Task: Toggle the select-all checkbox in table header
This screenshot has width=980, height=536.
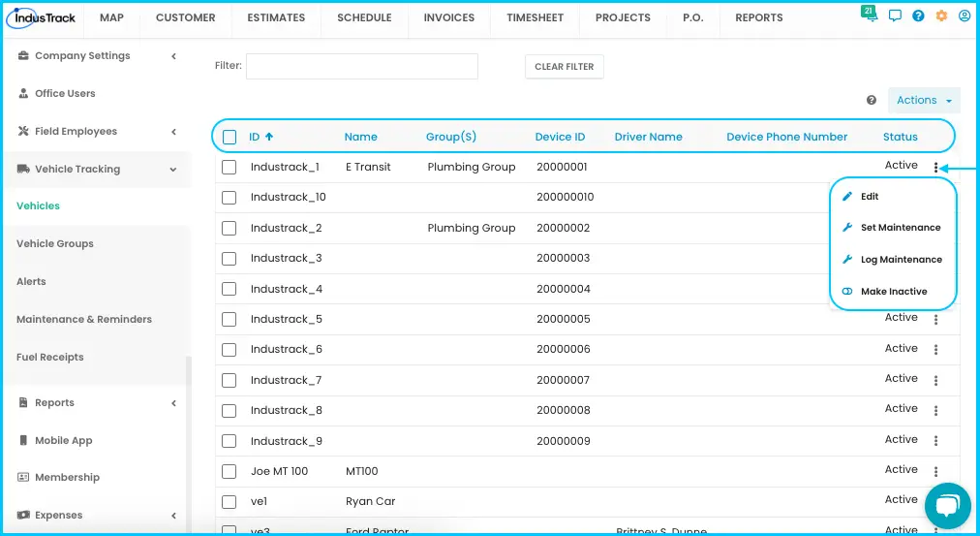Action: (x=230, y=137)
